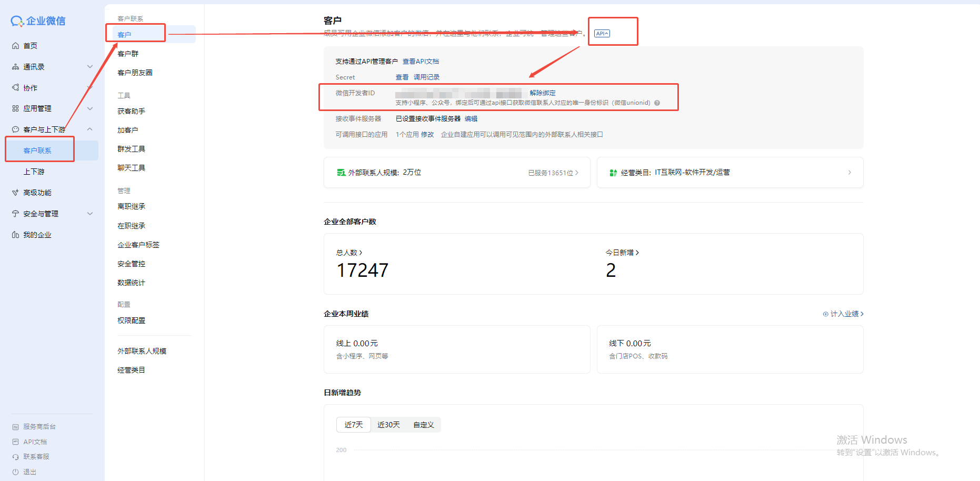The image size is (980, 481).
Task: Collapse the 客户与上下游 section
Action: click(90, 129)
